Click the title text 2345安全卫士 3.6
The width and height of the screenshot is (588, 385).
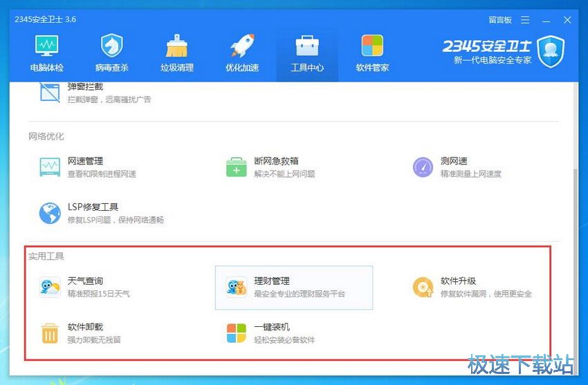tap(46, 19)
